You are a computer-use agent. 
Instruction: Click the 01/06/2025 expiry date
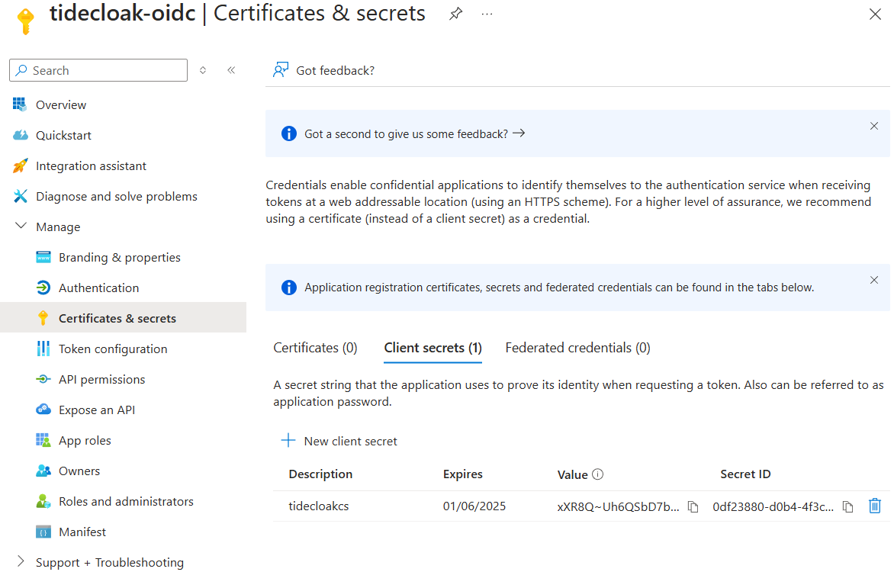pos(474,506)
